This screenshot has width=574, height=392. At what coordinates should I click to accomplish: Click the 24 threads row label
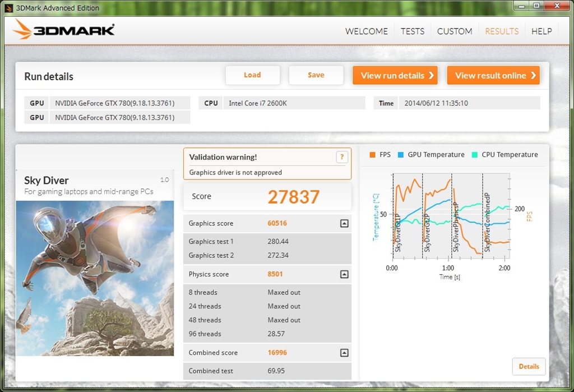(x=205, y=306)
